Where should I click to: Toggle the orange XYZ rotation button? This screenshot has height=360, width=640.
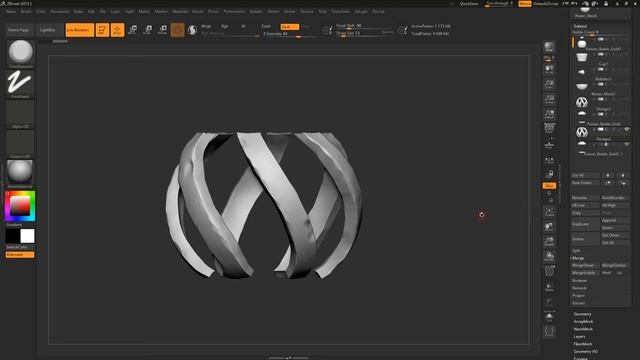[x=549, y=186]
